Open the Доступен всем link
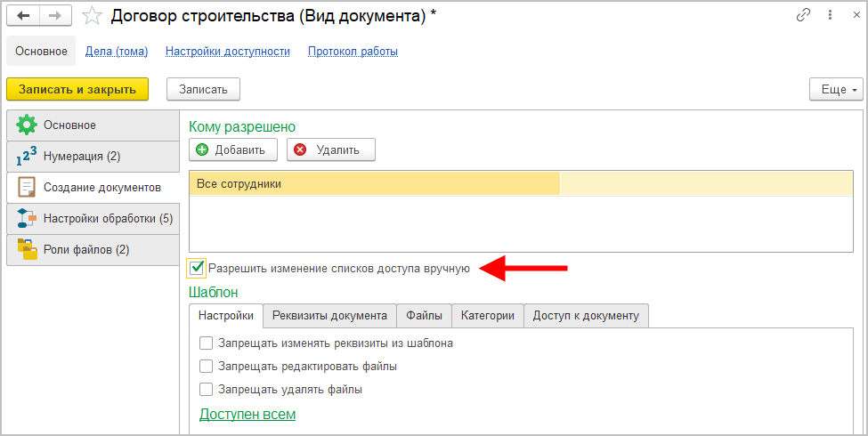Viewport: 868px width, 436px height. click(x=247, y=415)
